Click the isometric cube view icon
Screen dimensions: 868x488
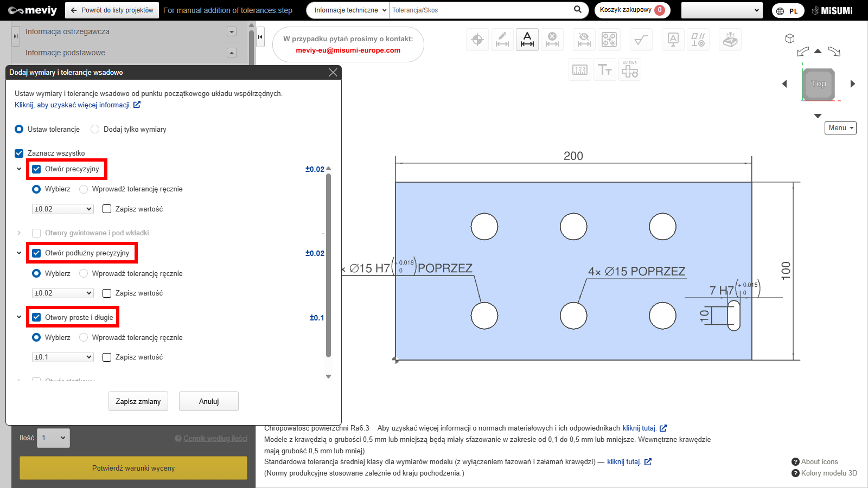[x=790, y=38]
